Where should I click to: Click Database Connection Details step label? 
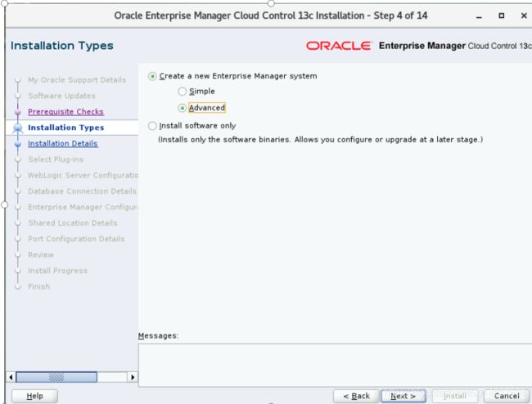coord(82,191)
